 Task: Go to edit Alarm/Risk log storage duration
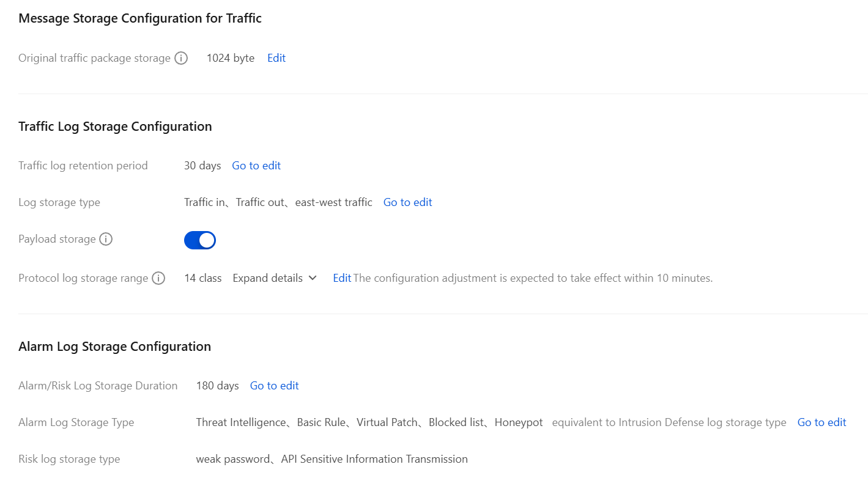coord(274,386)
